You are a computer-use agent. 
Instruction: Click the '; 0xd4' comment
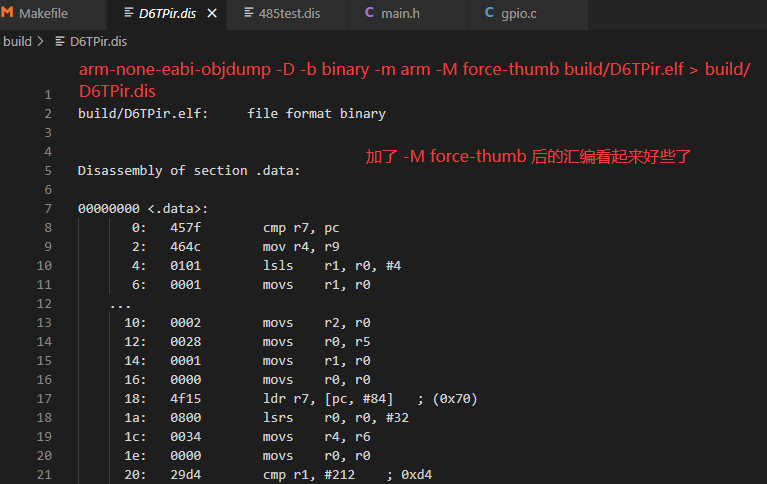(409, 475)
